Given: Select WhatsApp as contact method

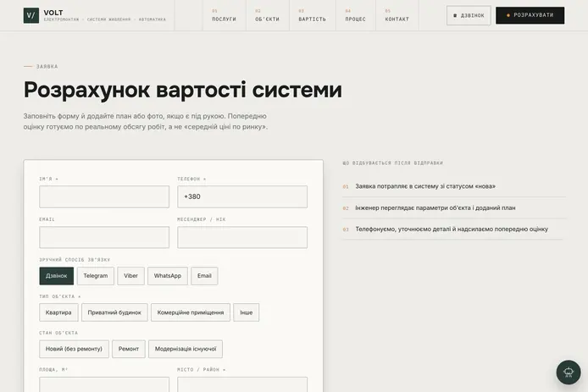Looking at the screenshot, I should click(168, 276).
